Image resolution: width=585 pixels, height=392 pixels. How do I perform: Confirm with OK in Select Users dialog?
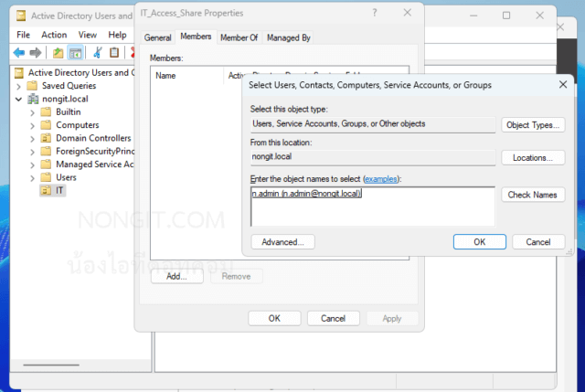click(x=479, y=242)
